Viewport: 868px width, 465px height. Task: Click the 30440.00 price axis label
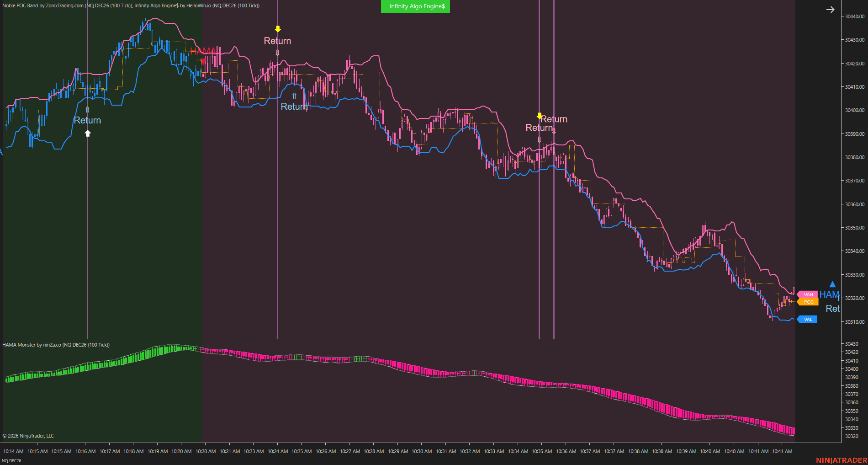pyautogui.click(x=854, y=16)
